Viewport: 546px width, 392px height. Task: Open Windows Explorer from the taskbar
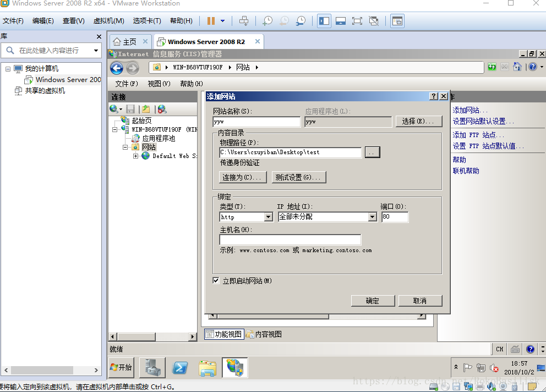pos(208,368)
